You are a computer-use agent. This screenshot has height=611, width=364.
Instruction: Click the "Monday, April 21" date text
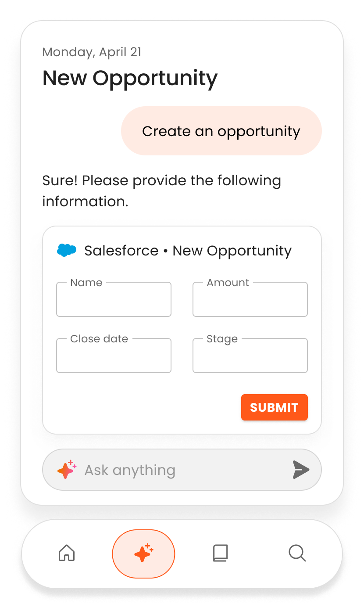click(92, 52)
